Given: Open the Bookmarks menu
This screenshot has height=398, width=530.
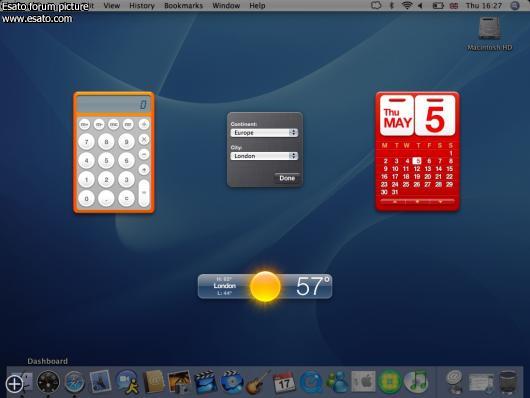Looking at the screenshot, I should (184, 6).
